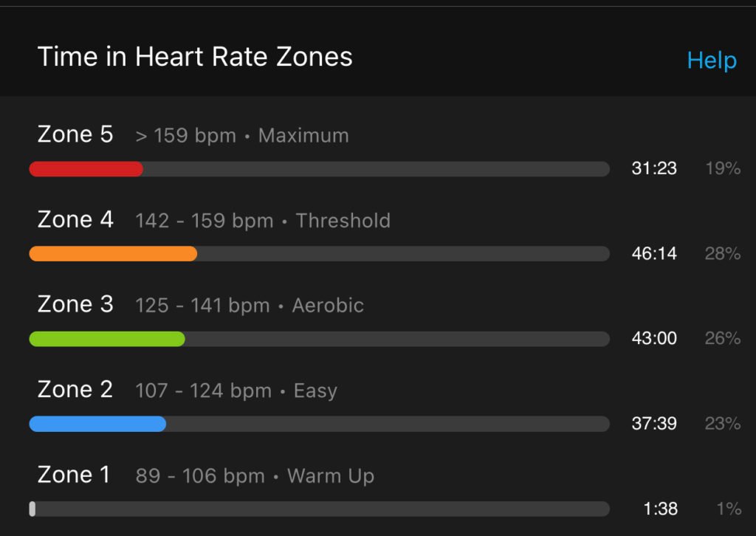Click the blue Zone 2 progress bar
This screenshot has height=536, width=756.
click(x=319, y=425)
